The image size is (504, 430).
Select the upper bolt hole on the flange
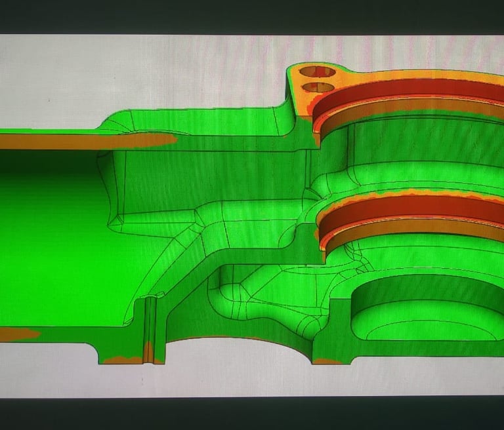pos(317,71)
